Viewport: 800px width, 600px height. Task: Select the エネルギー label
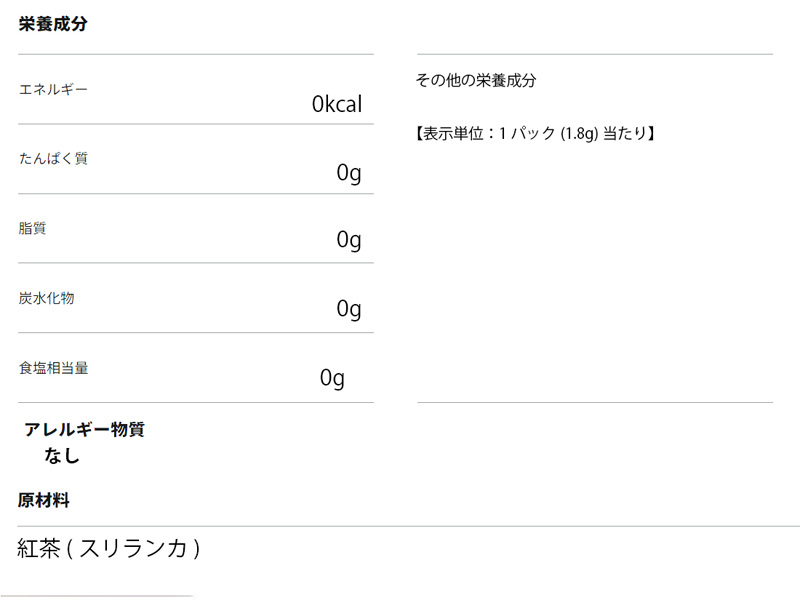[x=53, y=90]
